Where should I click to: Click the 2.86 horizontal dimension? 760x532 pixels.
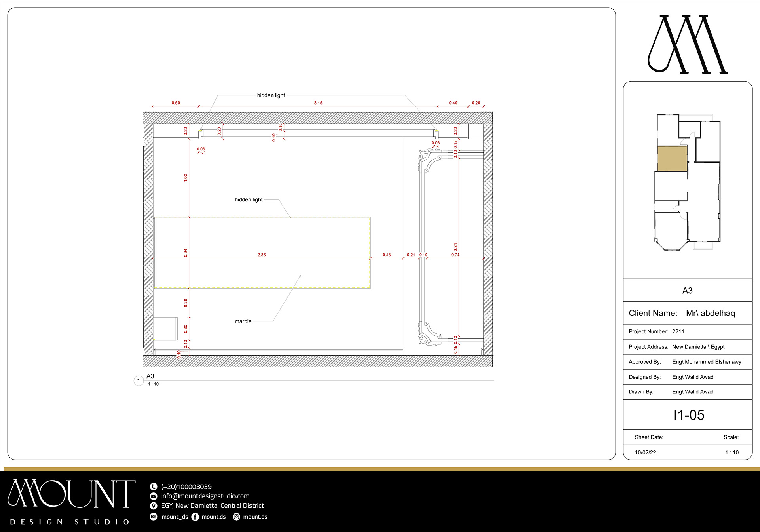262,255
